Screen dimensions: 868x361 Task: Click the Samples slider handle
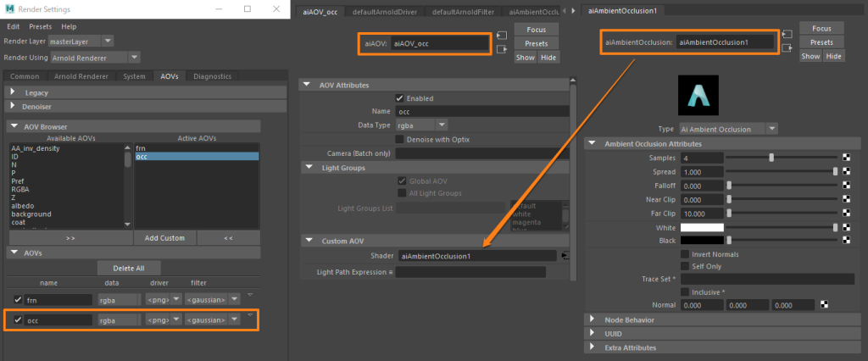(x=771, y=158)
